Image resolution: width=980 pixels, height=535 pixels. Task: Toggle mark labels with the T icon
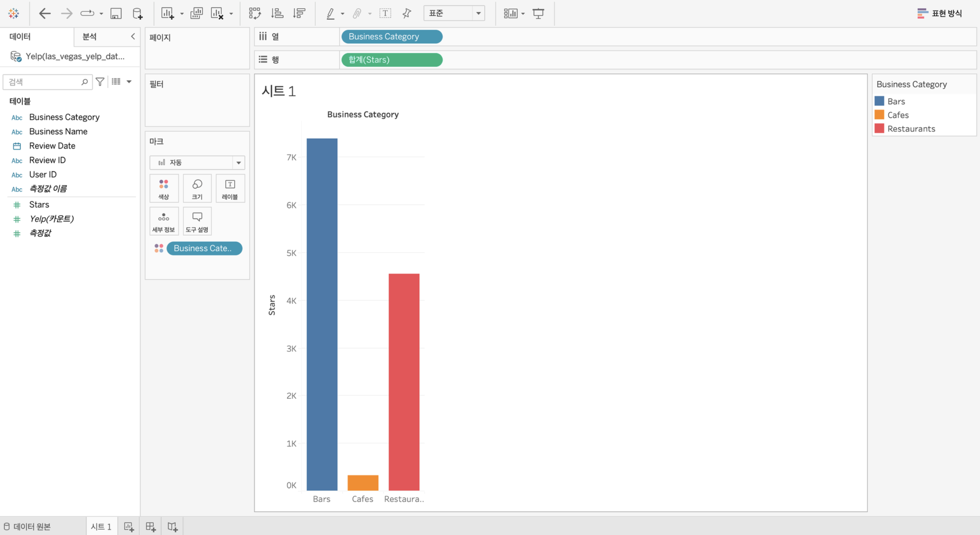tap(385, 13)
